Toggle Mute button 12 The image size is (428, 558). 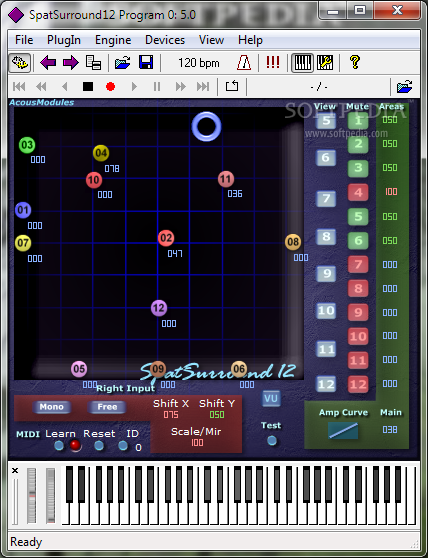pyautogui.click(x=358, y=384)
